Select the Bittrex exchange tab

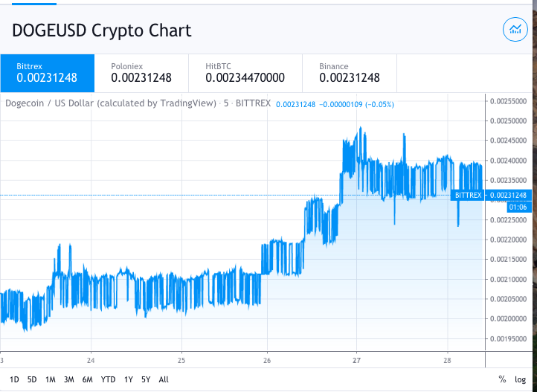point(48,73)
